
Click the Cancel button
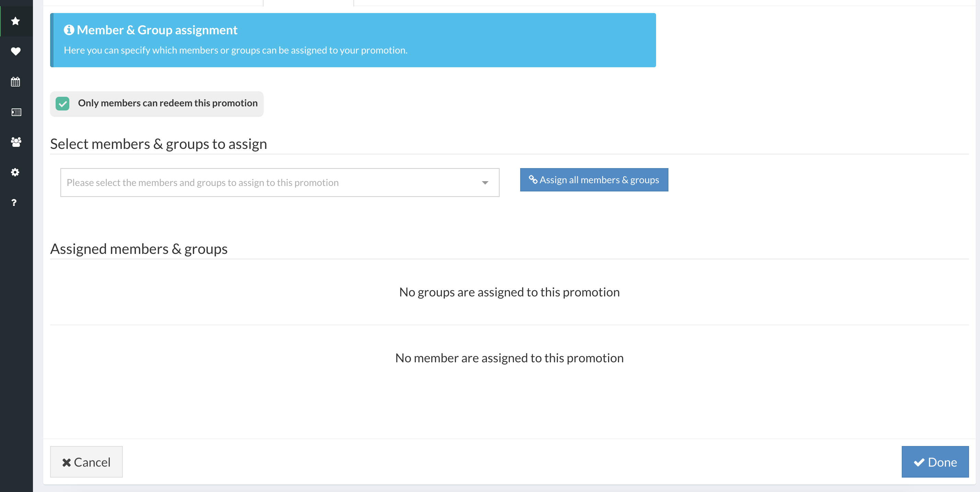(86, 461)
